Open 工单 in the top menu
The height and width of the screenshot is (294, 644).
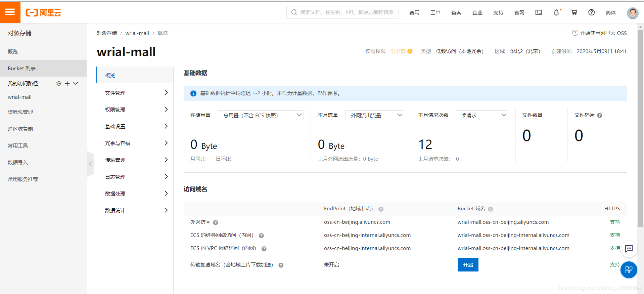[435, 13]
